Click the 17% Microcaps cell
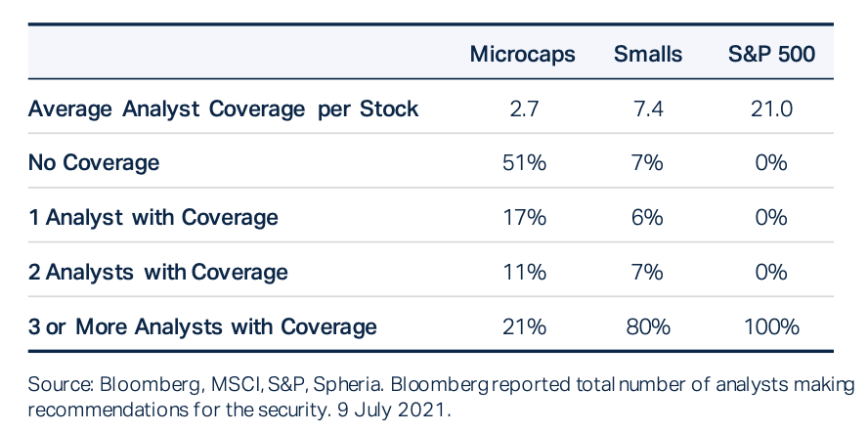Image resolution: width=868 pixels, height=432 pixels. tap(522, 217)
